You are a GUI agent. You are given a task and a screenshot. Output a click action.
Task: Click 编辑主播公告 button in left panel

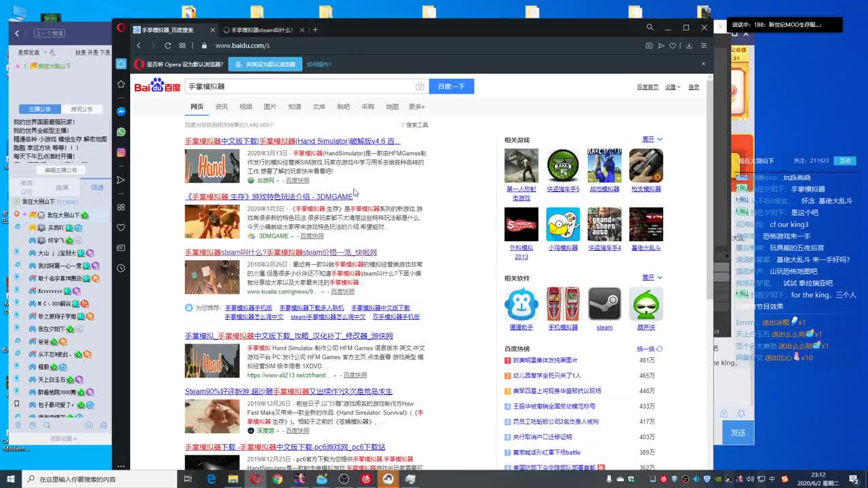(x=60, y=170)
